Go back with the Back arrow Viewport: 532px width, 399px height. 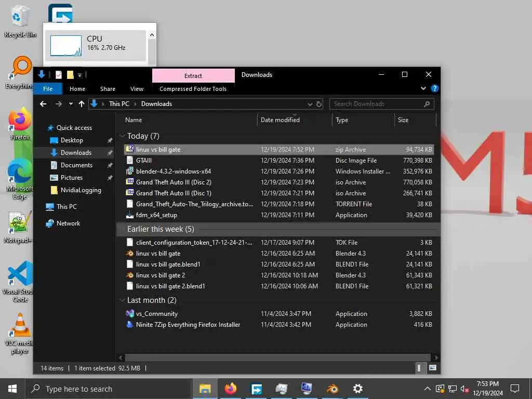(43, 104)
